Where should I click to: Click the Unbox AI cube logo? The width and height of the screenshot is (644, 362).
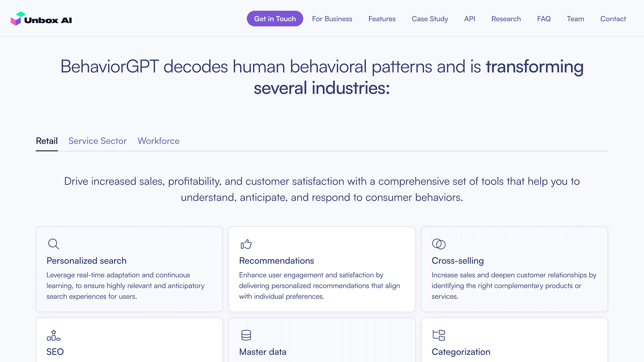(16, 19)
